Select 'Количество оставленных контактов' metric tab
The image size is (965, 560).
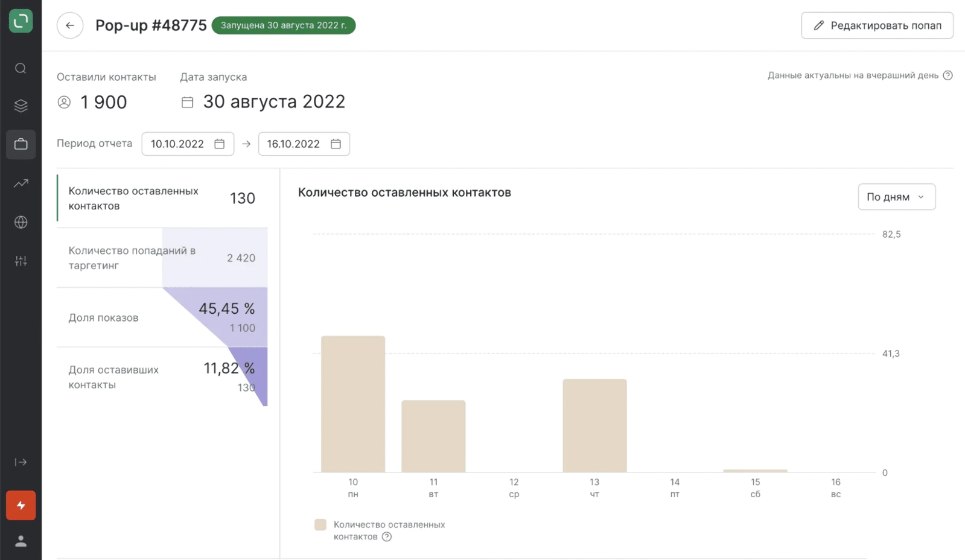pyautogui.click(x=162, y=198)
